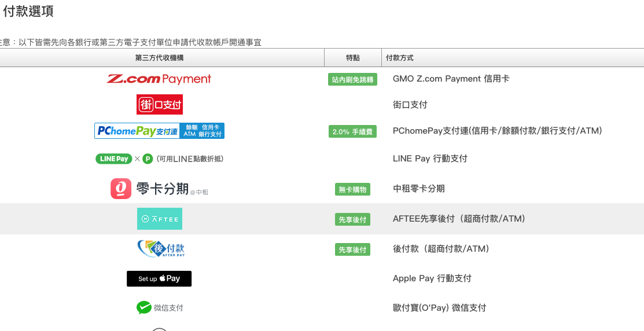Click the 微信支付 WeChat logo
Viewport: 644px width, 331px height.
160,308
